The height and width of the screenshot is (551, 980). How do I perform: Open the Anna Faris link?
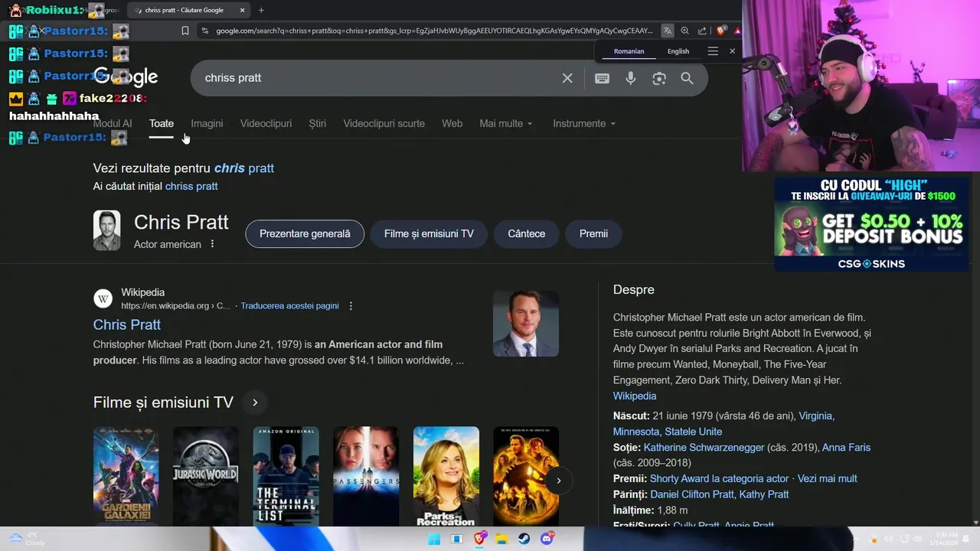coord(846,448)
